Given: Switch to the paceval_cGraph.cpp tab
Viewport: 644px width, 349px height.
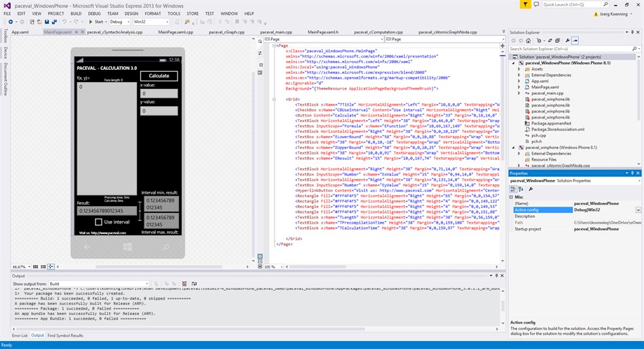Looking at the screenshot, I should (226, 32).
